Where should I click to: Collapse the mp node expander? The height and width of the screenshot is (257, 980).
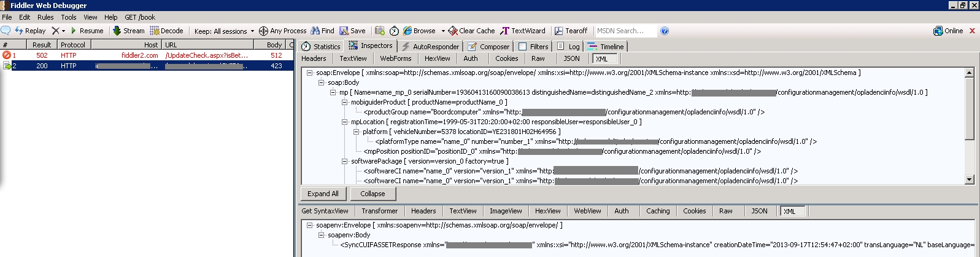[333, 92]
